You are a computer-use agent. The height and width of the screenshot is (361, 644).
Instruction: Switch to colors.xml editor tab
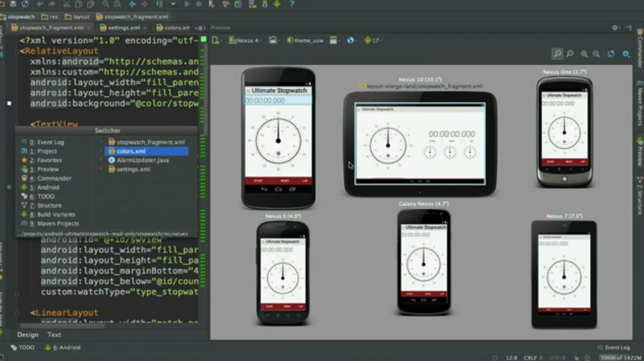coord(173,28)
